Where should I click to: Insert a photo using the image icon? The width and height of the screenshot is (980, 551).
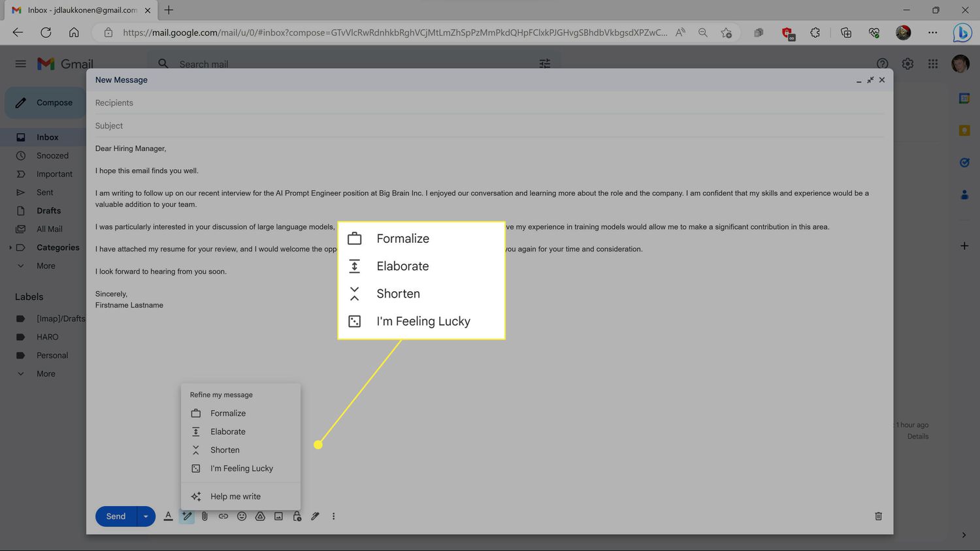point(278,516)
